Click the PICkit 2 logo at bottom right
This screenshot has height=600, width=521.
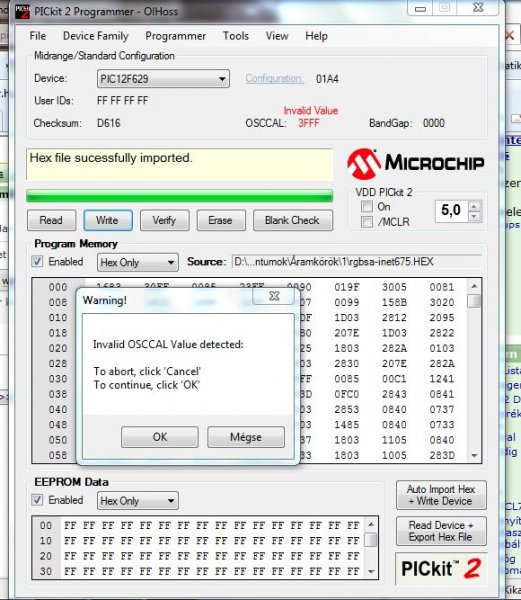pos(441,569)
